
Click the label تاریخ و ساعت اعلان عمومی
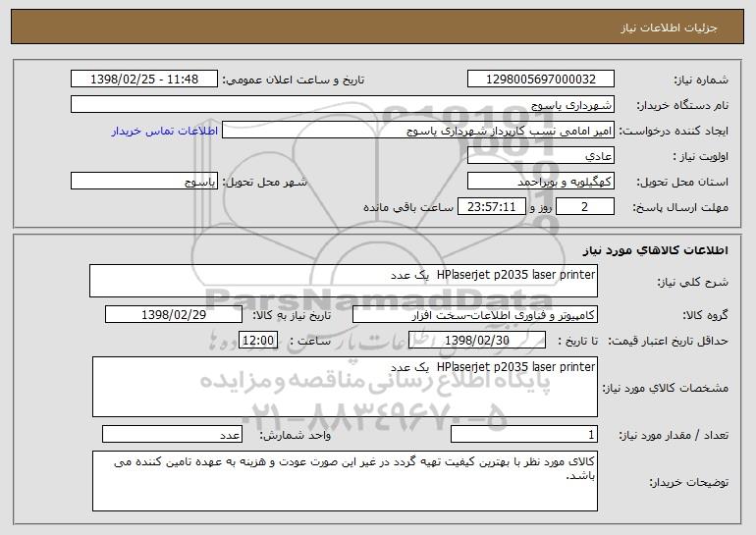pyautogui.click(x=294, y=80)
